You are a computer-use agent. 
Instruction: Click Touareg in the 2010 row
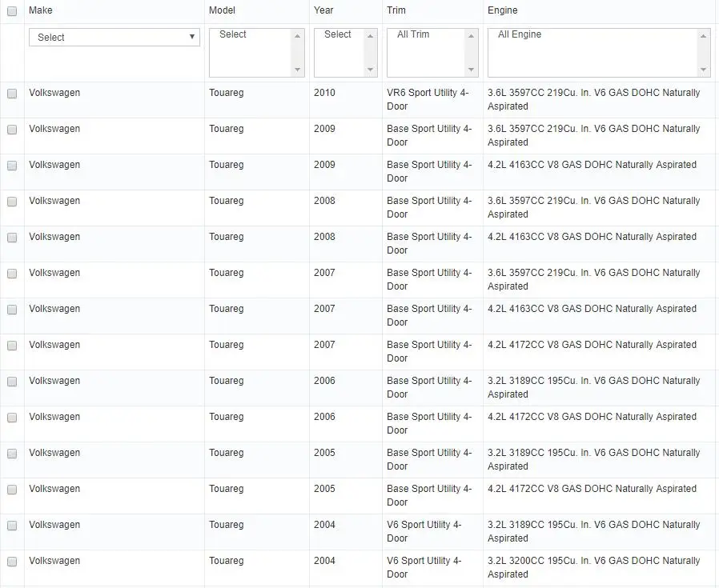(x=227, y=93)
